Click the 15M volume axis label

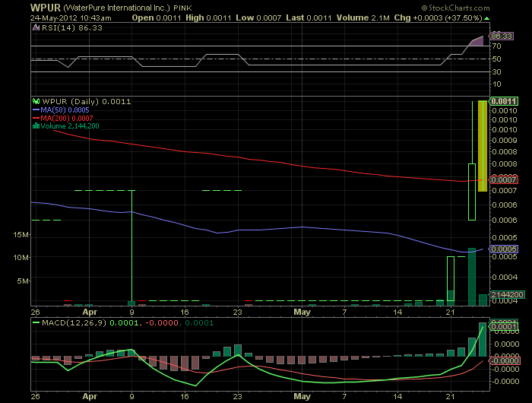pyautogui.click(x=21, y=235)
